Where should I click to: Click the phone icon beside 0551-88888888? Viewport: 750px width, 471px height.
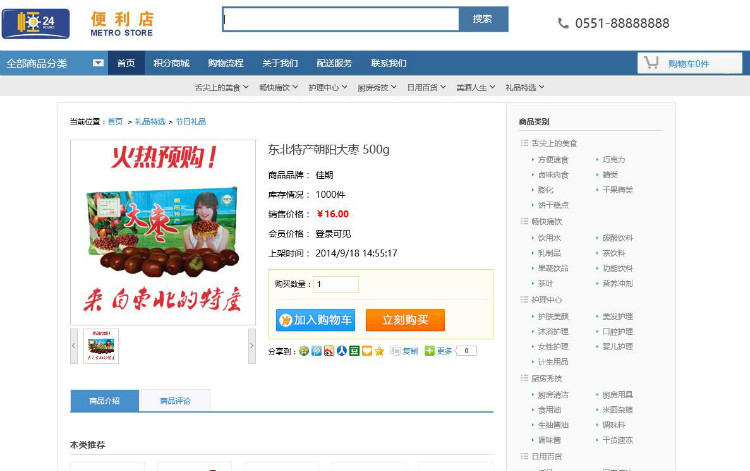tap(563, 23)
